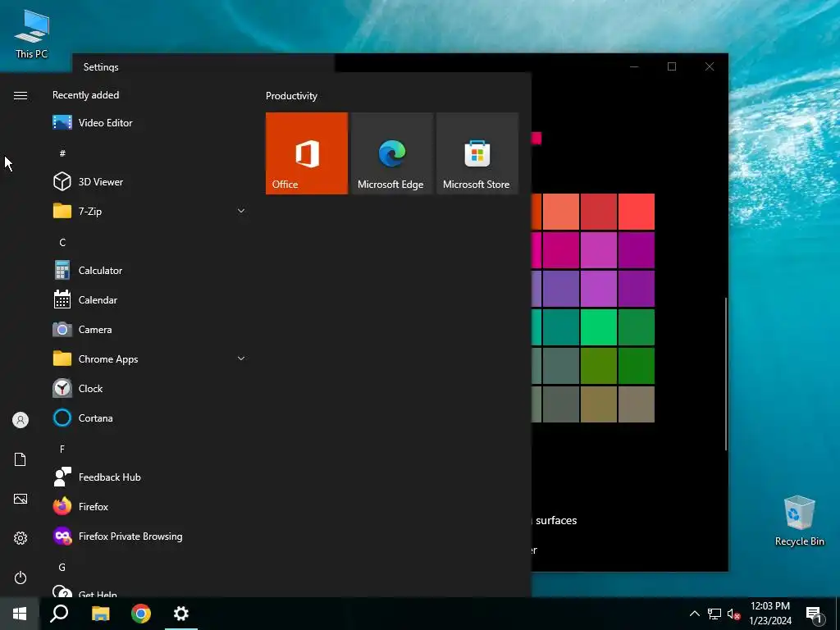Open Video Editor from Recently added
The height and width of the screenshot is (630, 840).
point(149,123)
